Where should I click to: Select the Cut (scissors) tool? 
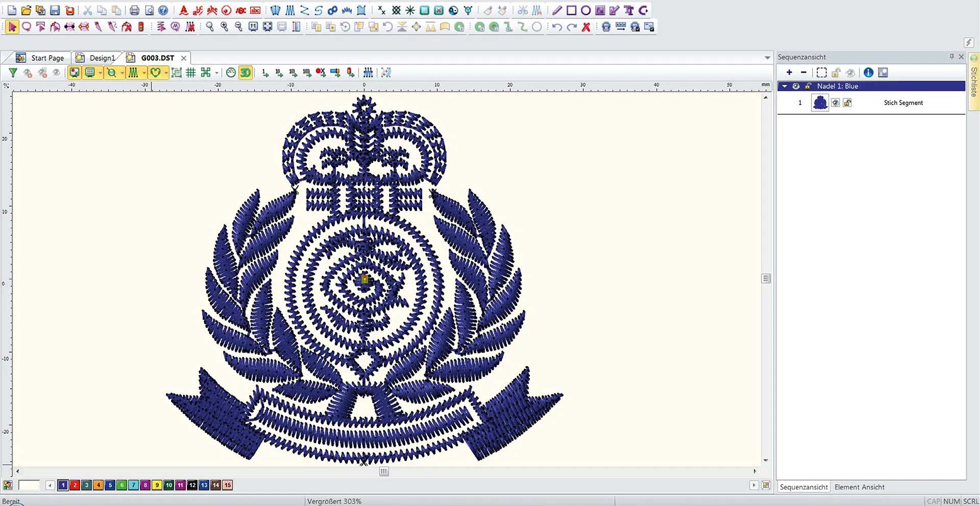click(87, 10)
